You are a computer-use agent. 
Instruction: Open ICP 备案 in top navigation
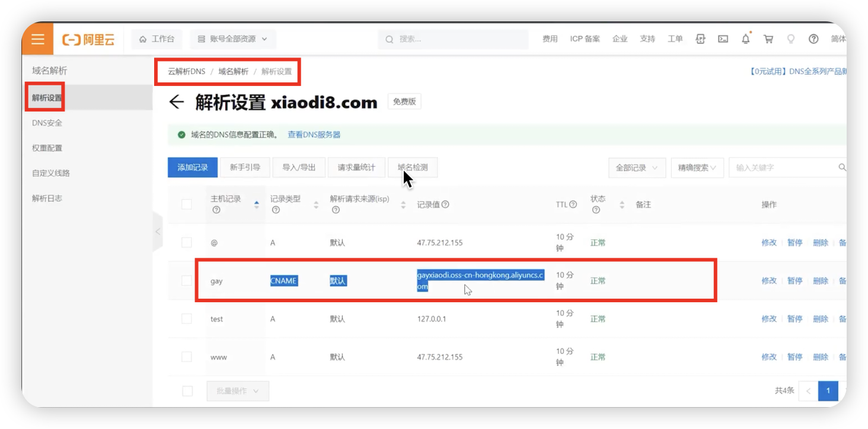coord(585,39)
